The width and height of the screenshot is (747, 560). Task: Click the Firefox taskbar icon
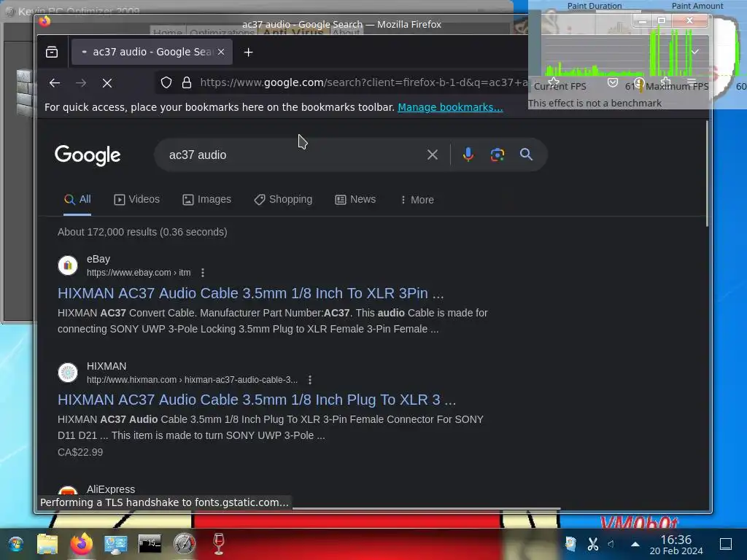(x=82, y=544)
